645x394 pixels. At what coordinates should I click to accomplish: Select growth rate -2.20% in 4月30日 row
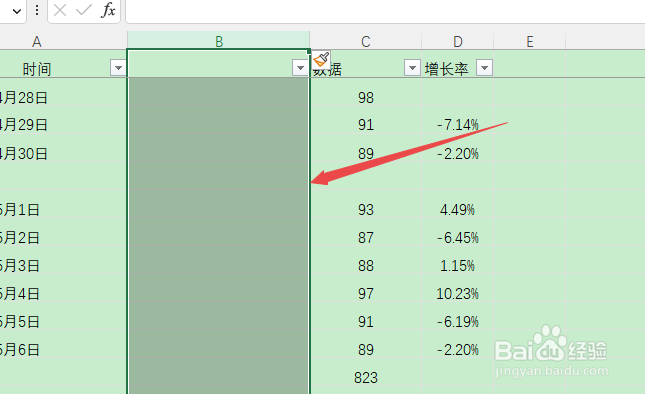(x=457, y=148)
